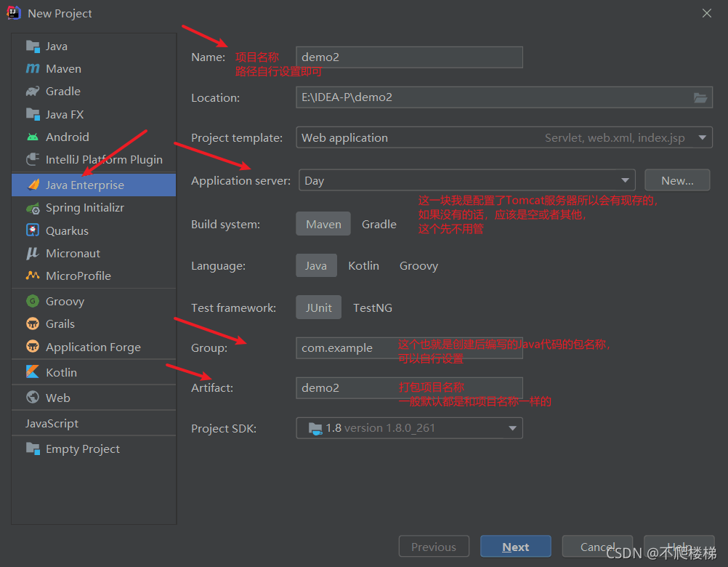Click the Help button

coord(679,547)
